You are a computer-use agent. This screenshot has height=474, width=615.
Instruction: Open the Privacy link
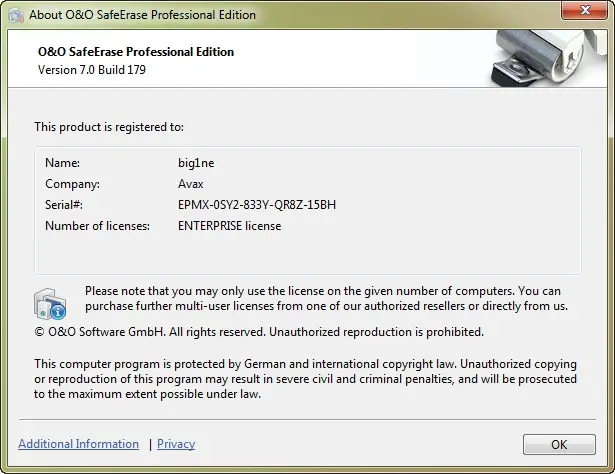point(176,444)
